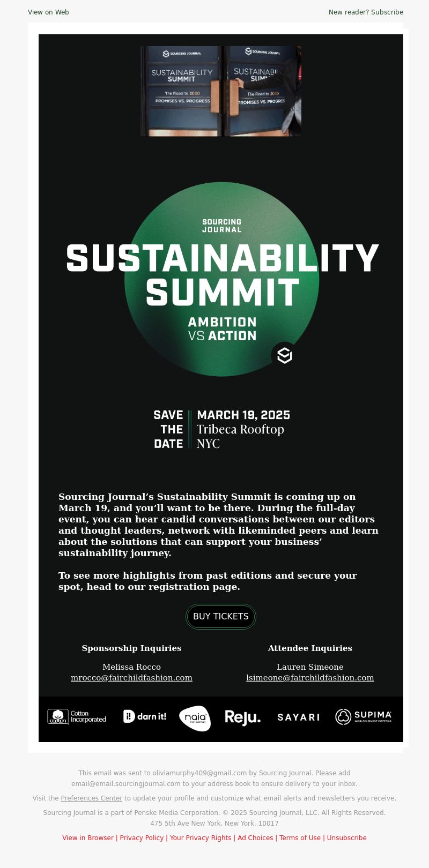Click the darn it! sponsor logo
The width and height of the screenshot is (429, 868).
click(145, 716)
